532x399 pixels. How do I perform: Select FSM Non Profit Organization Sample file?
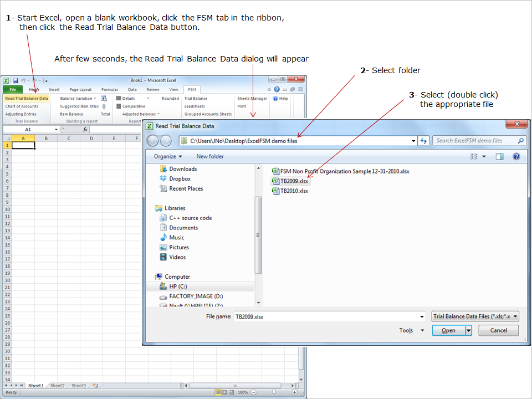341,171
